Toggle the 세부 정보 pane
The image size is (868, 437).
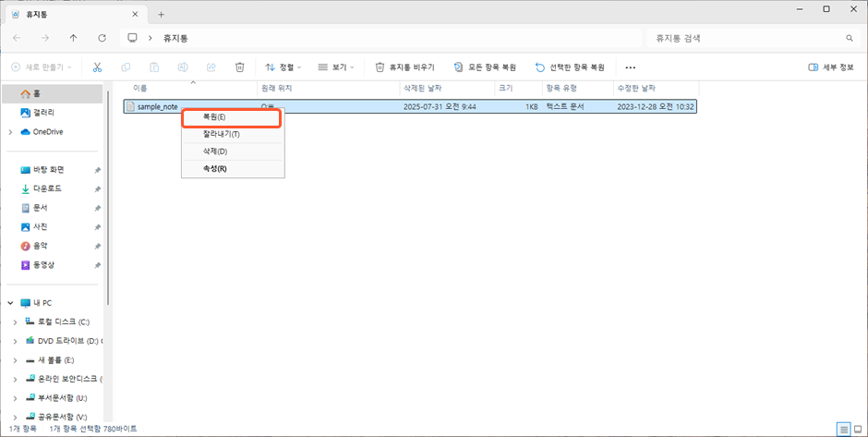coord(831,67)
